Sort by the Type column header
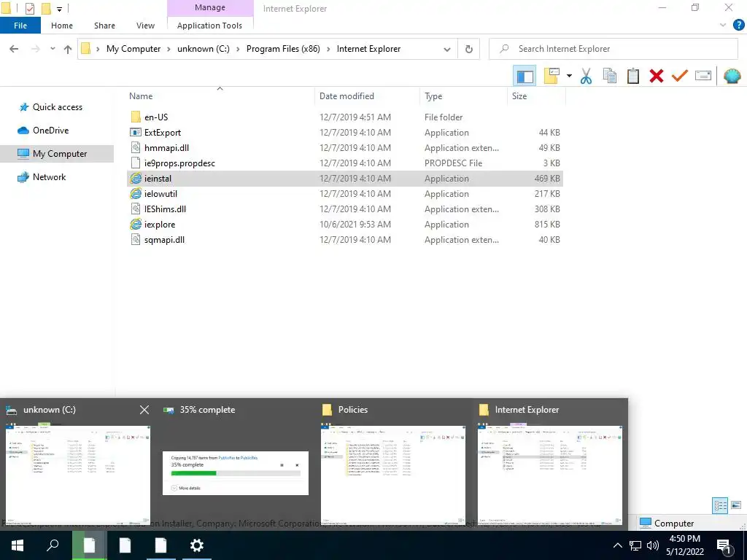 coord(433,96)
